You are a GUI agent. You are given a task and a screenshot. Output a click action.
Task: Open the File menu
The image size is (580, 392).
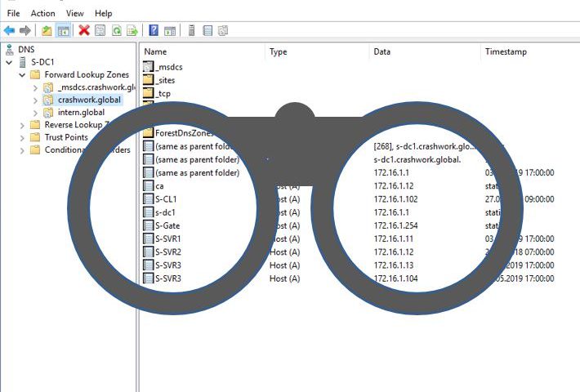13,13
